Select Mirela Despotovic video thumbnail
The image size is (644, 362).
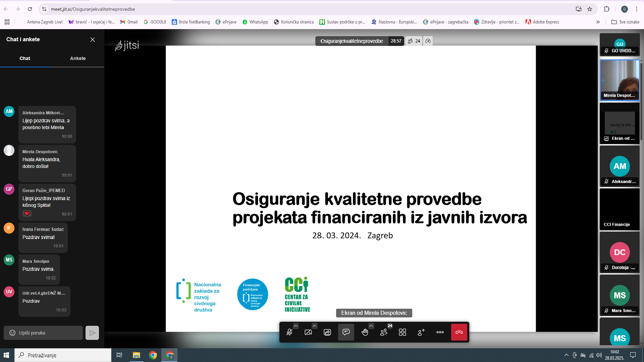619,80
